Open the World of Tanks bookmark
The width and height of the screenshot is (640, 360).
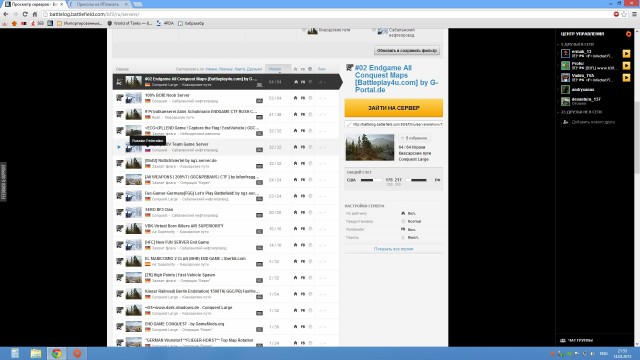coord(129,23)
